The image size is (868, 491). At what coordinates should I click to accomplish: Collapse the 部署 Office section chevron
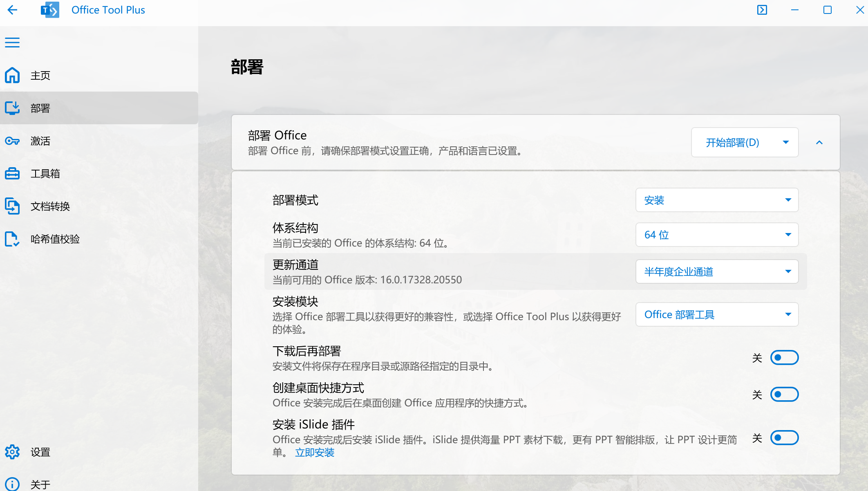(819, 143)
